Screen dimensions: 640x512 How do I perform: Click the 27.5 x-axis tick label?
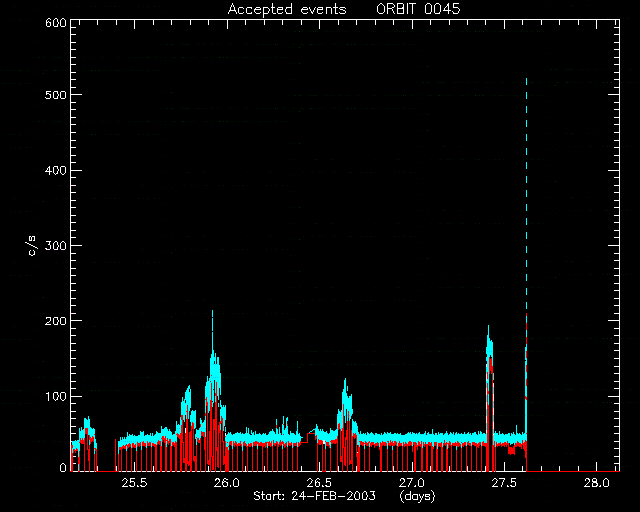[x=504, y=483]
